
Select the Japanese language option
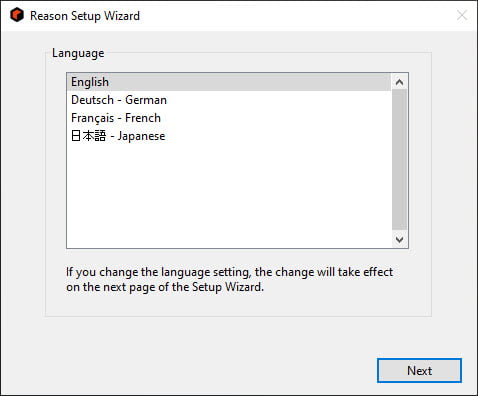(229, 136)
